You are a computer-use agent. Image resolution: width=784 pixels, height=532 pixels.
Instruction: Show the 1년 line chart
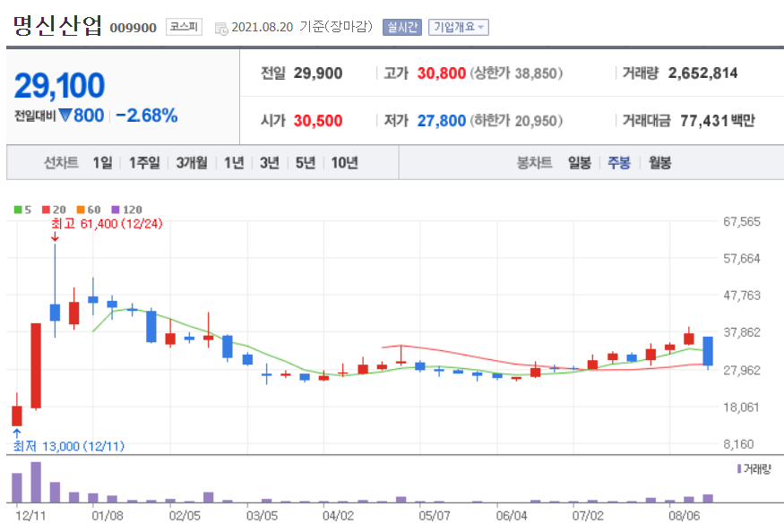234,162
